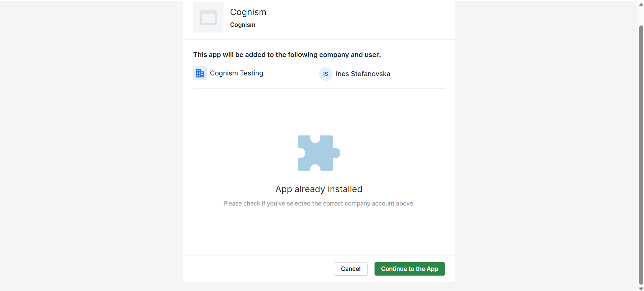Image resolution: width=644 pixels, height=291 pixels.
Task: Click the scrollbar up arrow
Action: tap(641, 5)
